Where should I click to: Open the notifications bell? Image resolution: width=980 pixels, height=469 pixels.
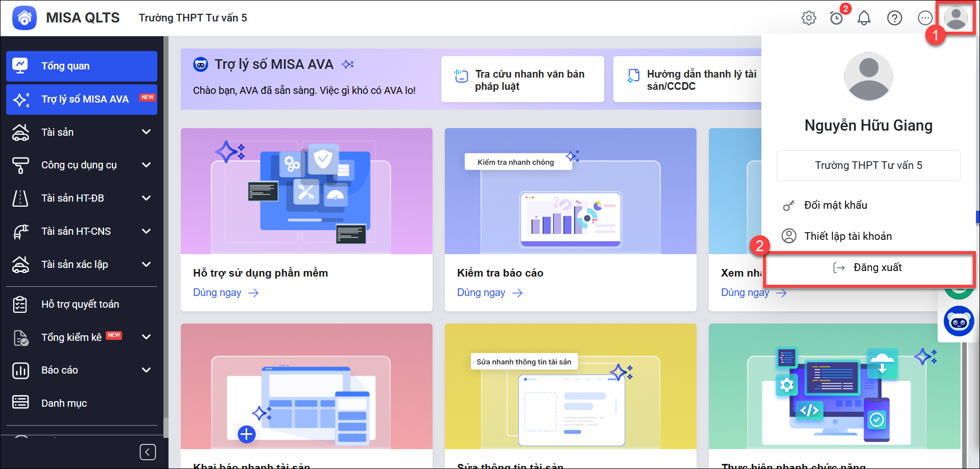pyautogui.click(x=864, y=18)
